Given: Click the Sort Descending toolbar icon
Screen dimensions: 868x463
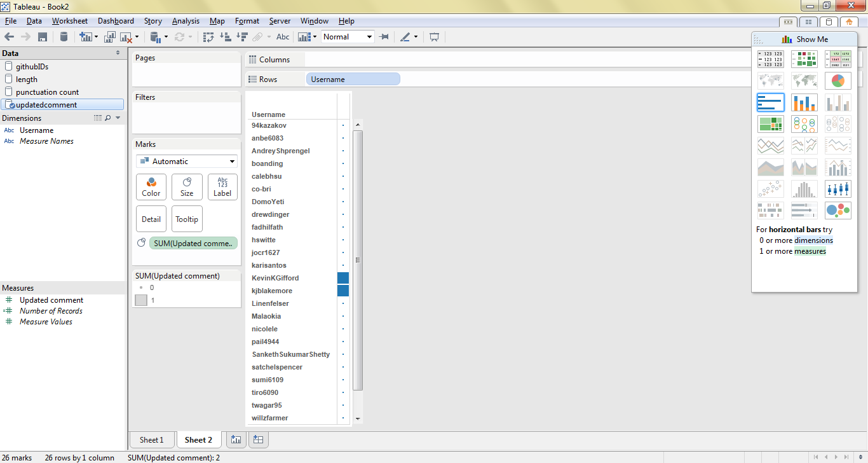Looking at the screenshot, I should (x=242, y=37).
